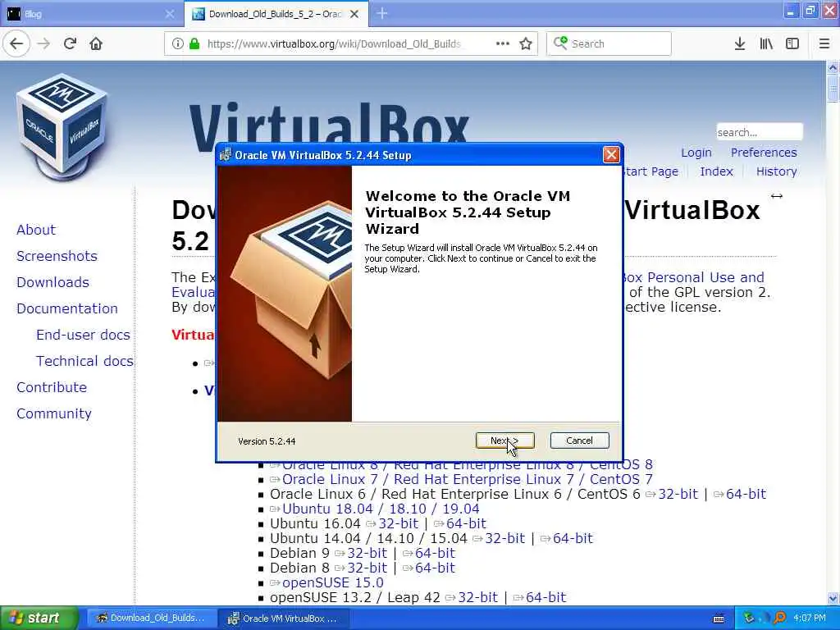This screenshot has height=630, width=840.
Task: Download openSUSE 13.2 64-bit build
Action: [x=546, y=597]
